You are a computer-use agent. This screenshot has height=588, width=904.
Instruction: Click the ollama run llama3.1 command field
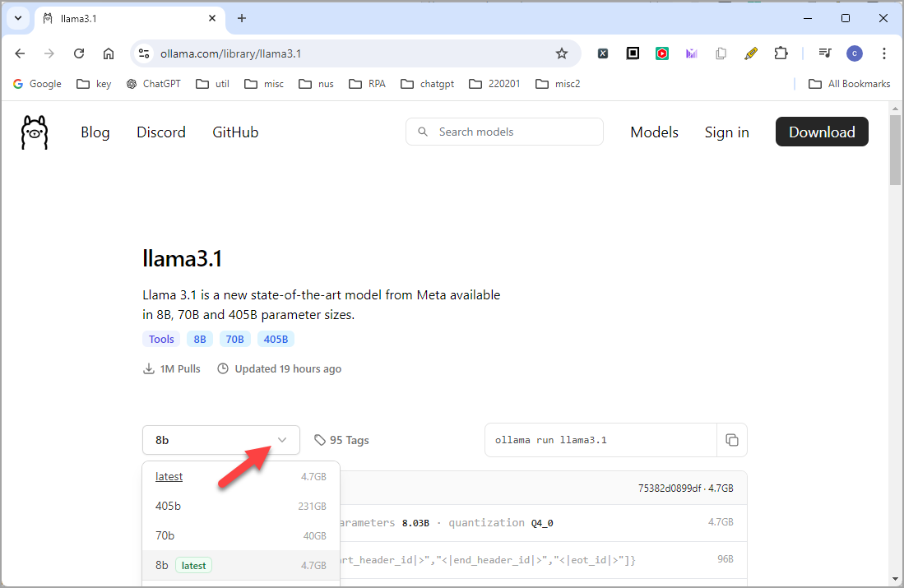600,440
